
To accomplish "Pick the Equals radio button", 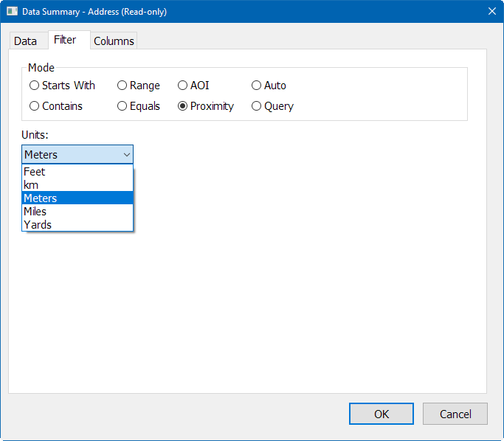I will tap(122, 106).
